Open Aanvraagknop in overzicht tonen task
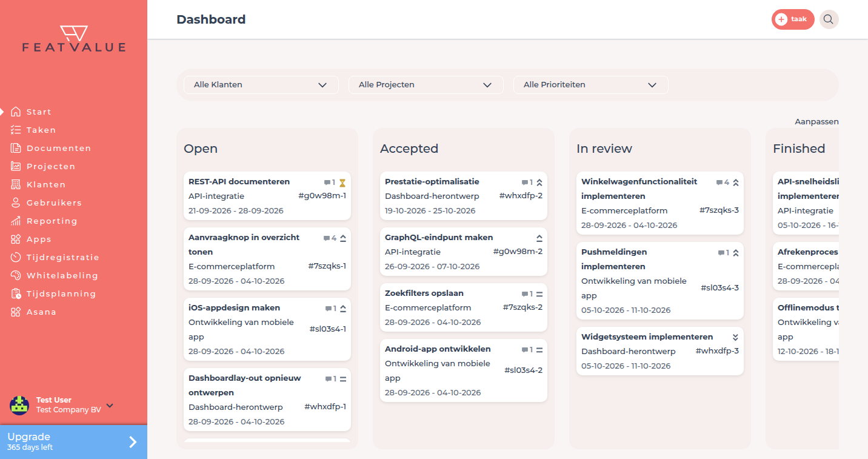This screenshot has width=868, height=459. (x=267, y=259)
